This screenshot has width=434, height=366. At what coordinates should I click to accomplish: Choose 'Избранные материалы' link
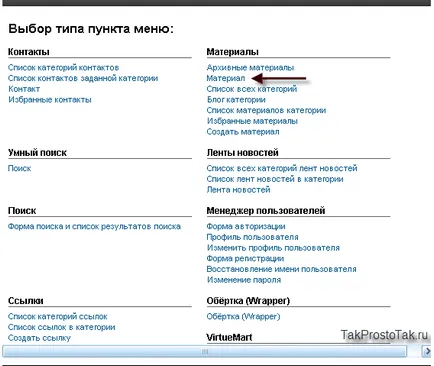tap(252, 121)
